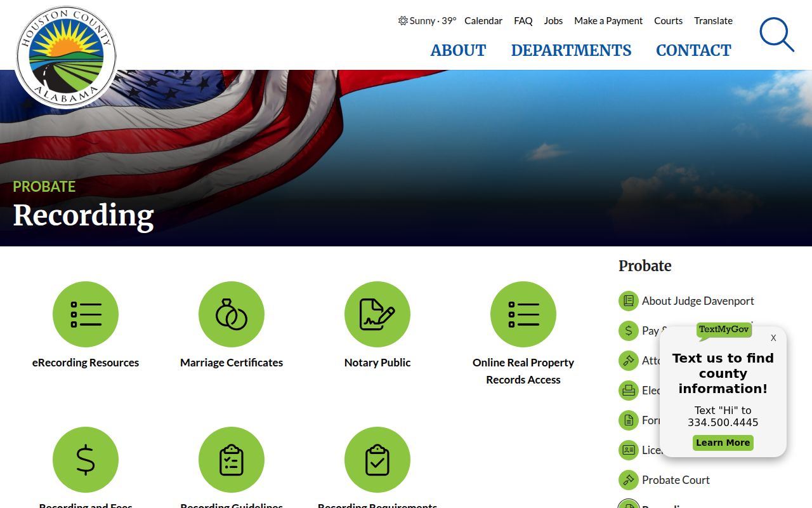Viewport: 812px width, 508px height.
Task: Click the dollar icon in the Probate sidebar
Action: point(629,331)
